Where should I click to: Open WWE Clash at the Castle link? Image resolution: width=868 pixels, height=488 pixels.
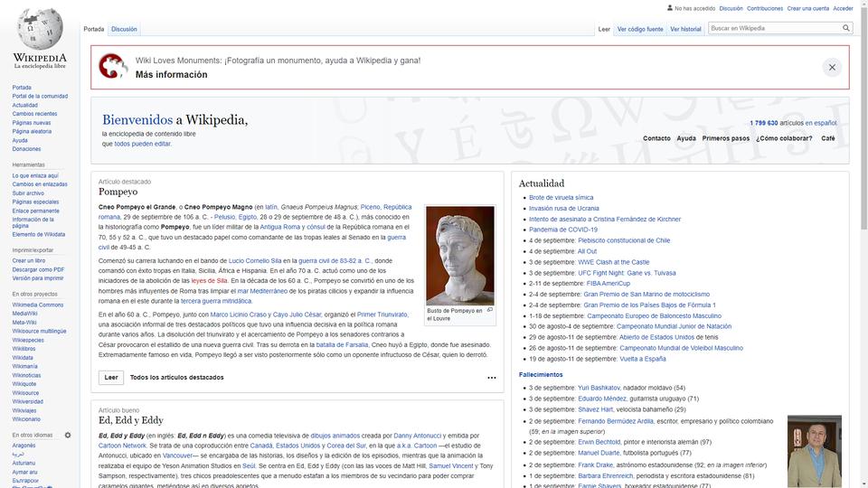coord(613,262)
